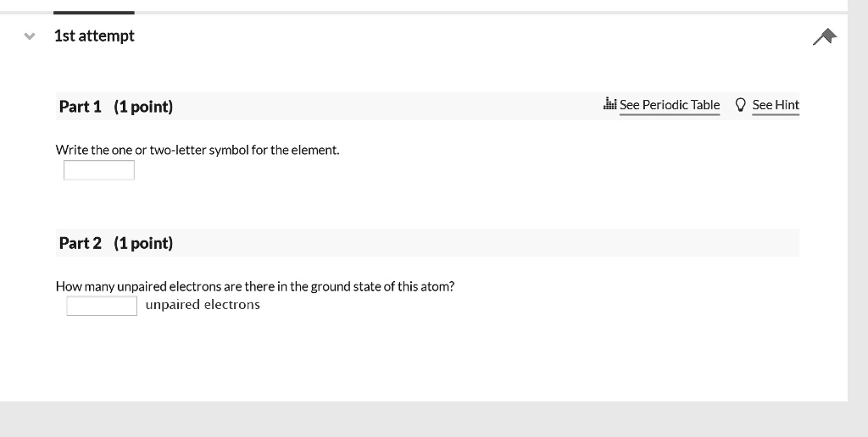Image resolution: width=868 pixels, height=437 pixels.
Task: Click the 'Write the one or two-letter symbol' prompt
Action: pos(198,150)
